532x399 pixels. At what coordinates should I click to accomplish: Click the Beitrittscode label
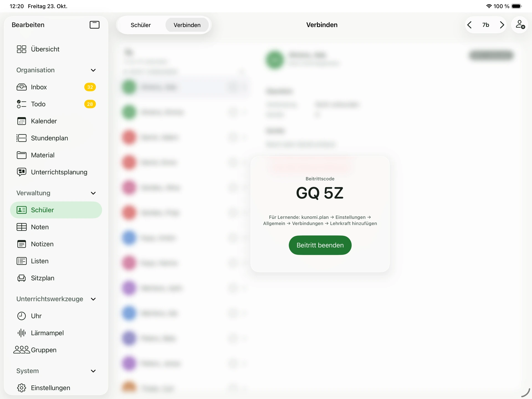click(x=320, y=179)
